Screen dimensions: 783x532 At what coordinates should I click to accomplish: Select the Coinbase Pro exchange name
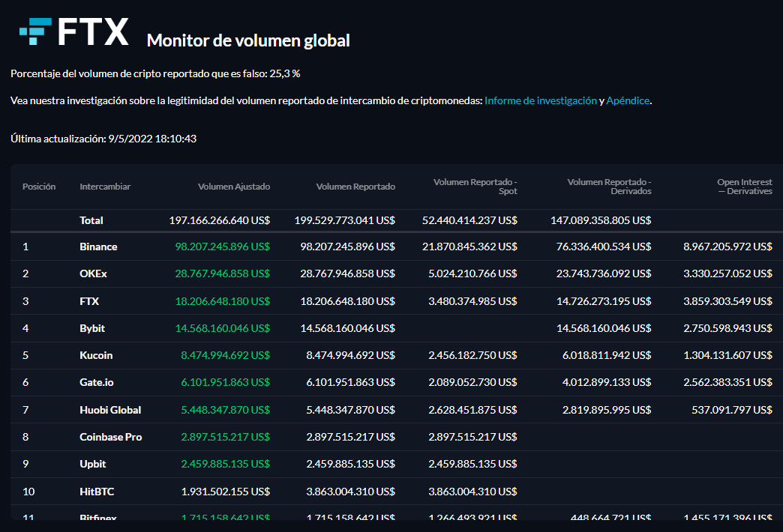pyautogui.click(x=111, y=437)
